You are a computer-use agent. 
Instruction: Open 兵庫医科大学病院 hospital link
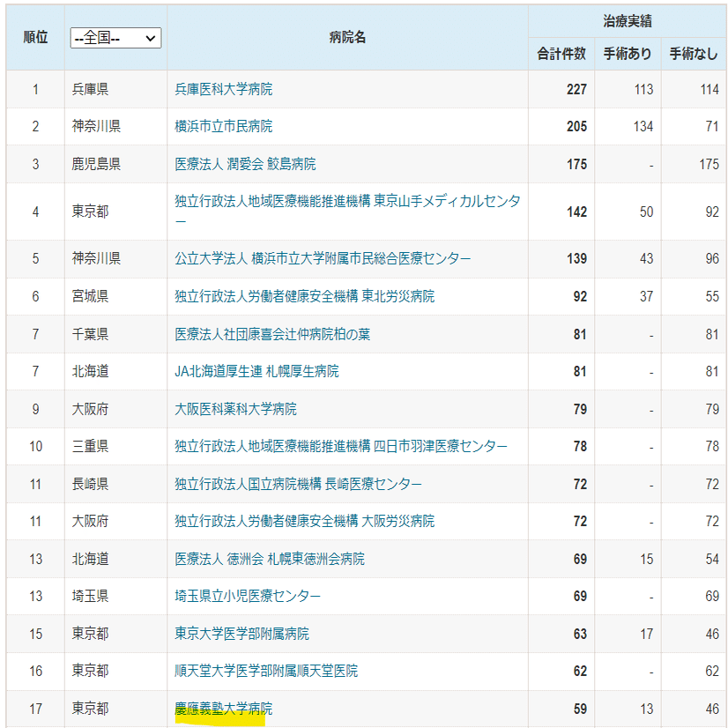click(223, 89)
